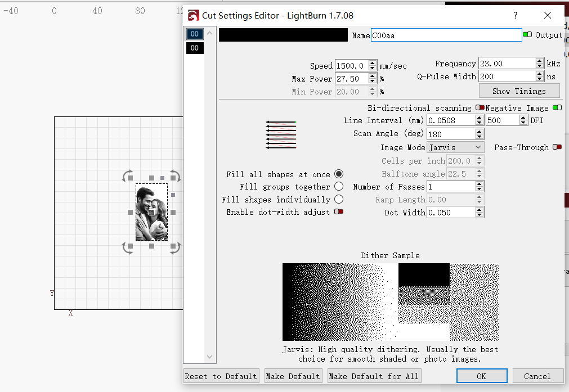
Task: Select the second black 00 layer entry
Action: click(195, 48)
